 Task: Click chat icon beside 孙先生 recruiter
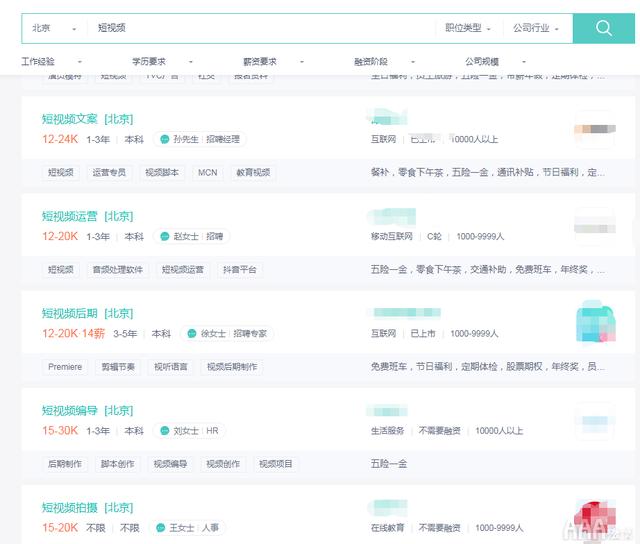pos(164,140)
